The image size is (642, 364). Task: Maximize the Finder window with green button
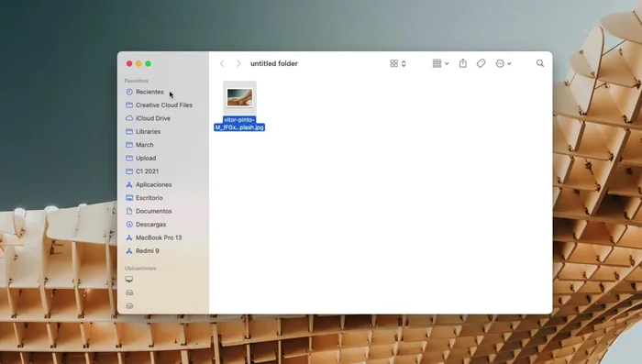149,63
